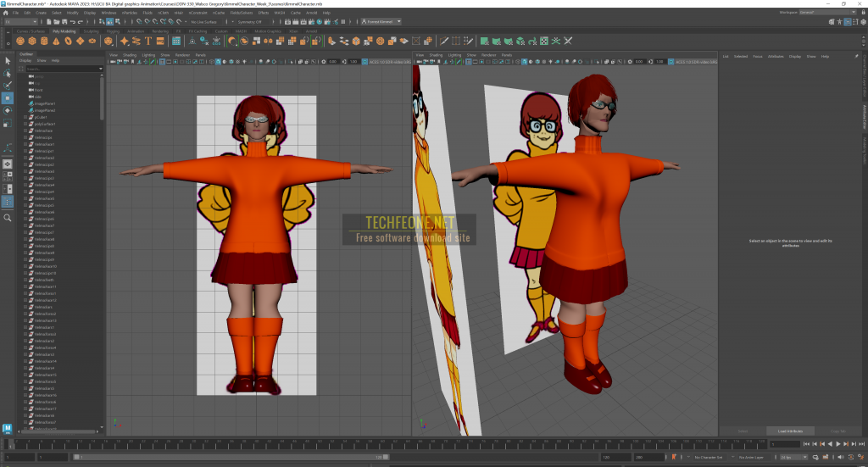Click the Play forwards button
The width and height of the screenshot is (868, 467).
tap(837, 444)
